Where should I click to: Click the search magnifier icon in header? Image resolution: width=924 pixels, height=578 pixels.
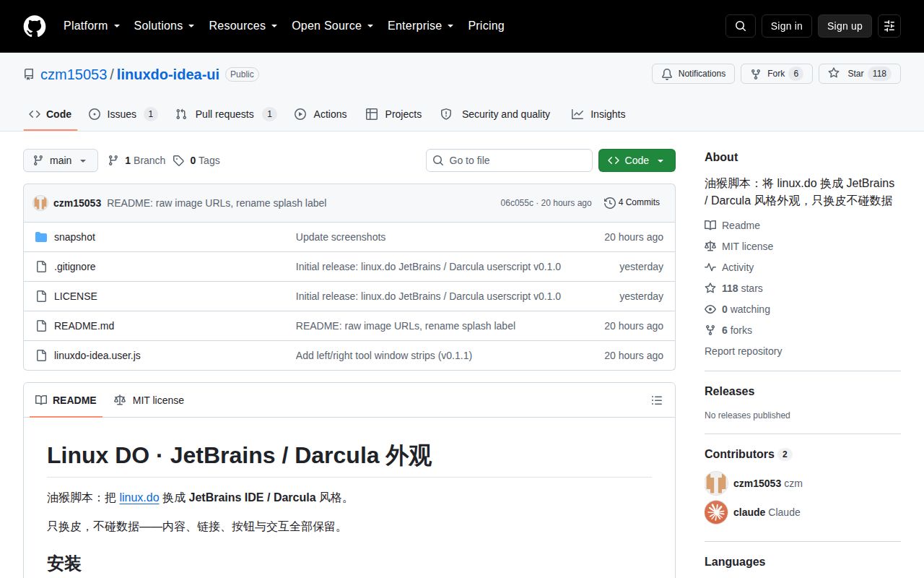[x=741, y=26]
